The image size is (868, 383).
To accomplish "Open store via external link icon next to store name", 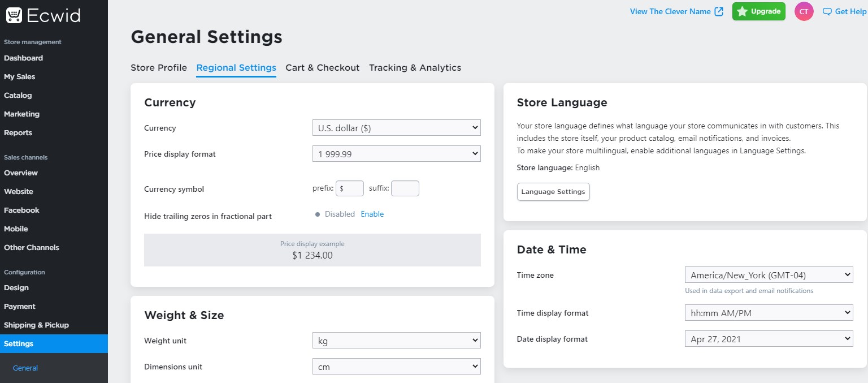I will [x=718, y=11].
